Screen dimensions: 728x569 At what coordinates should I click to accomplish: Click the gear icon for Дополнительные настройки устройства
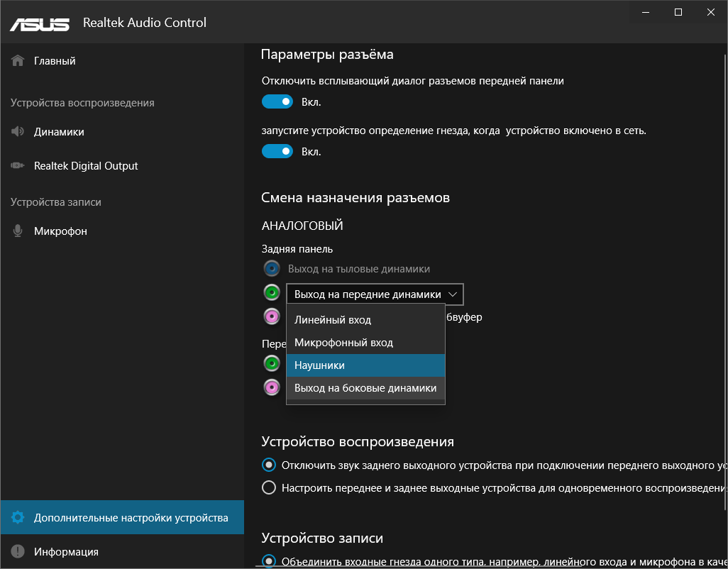click(18, 518)
